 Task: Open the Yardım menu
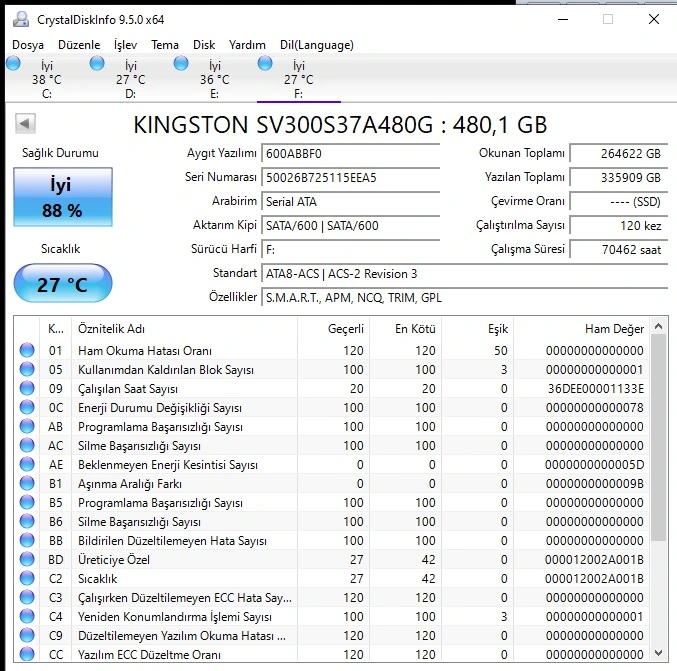pos(247,45)
